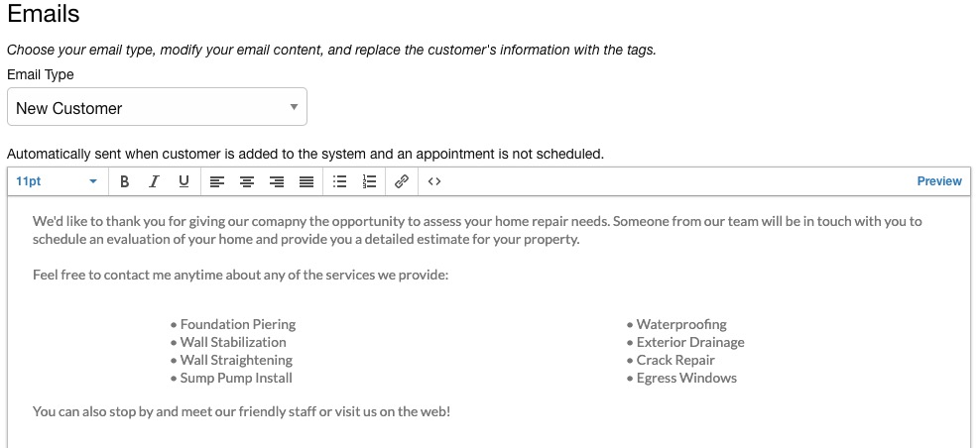Viewport: 980px width, 448px height.
Task: Open the email Preview
Action: [938, 181]
